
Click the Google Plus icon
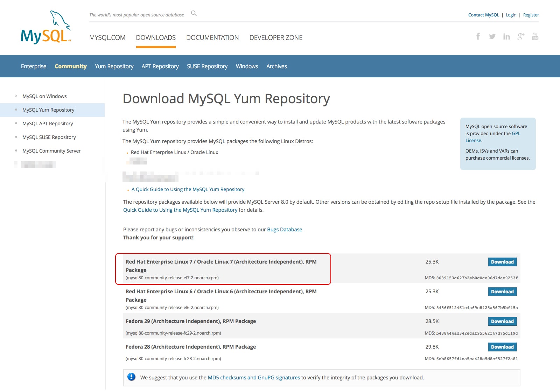point(521,36)
